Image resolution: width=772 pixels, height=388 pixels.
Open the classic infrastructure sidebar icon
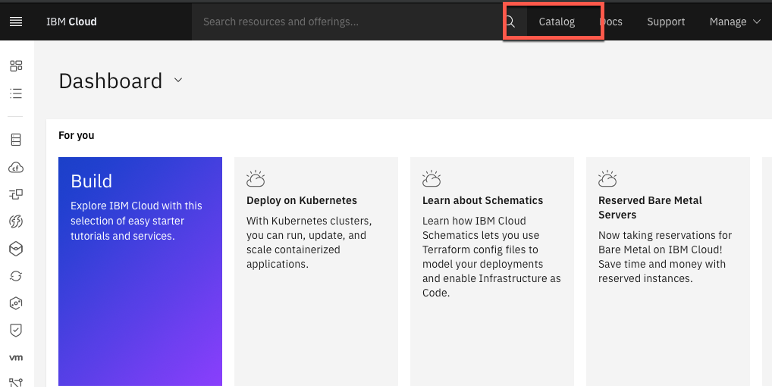point(16,140)
